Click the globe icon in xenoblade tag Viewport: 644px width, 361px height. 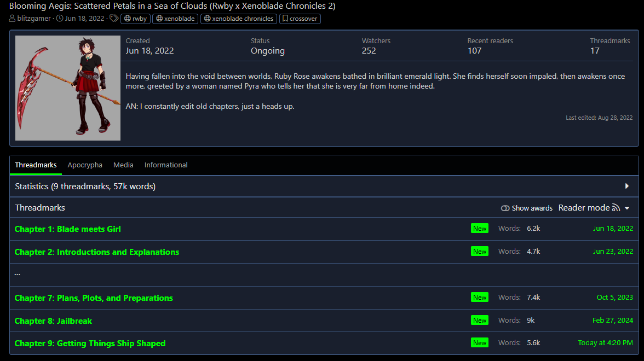(159, 19)
